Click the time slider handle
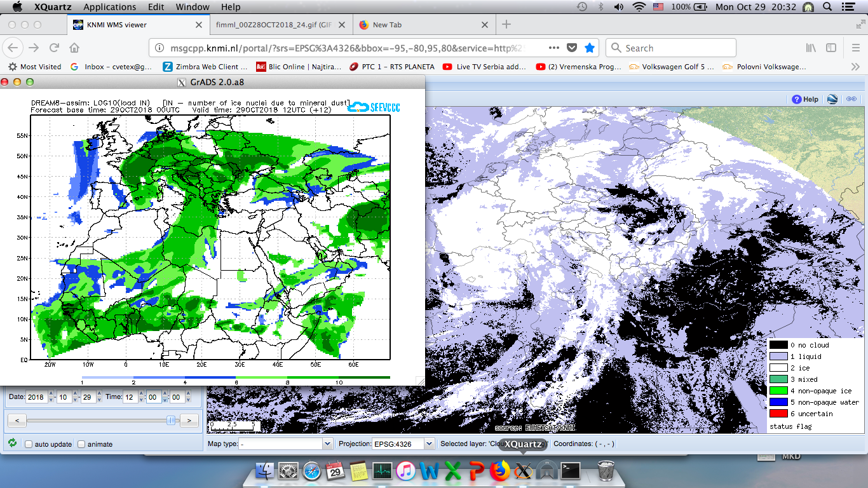Viewport: 868px width, 488px height. (x=171, y=420)
